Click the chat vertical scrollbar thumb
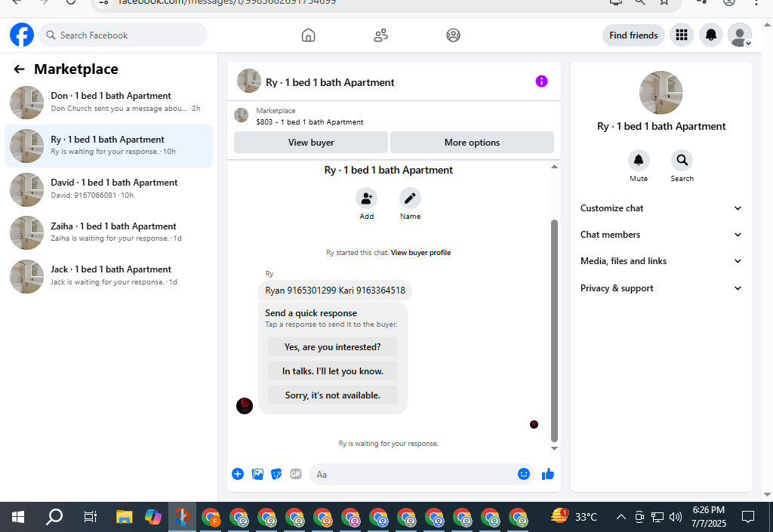 pyautogui.click(x=554, y=331)
